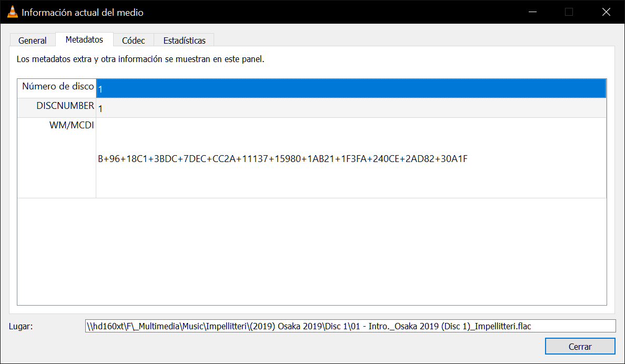Select the highlighted Número de disco value
This screenshot has width=625, height=364.
(351, 88)
